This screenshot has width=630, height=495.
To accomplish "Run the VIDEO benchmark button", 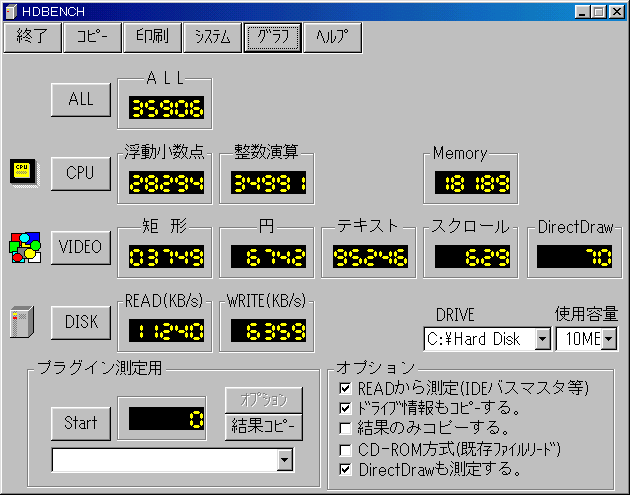I will point(81,248).
